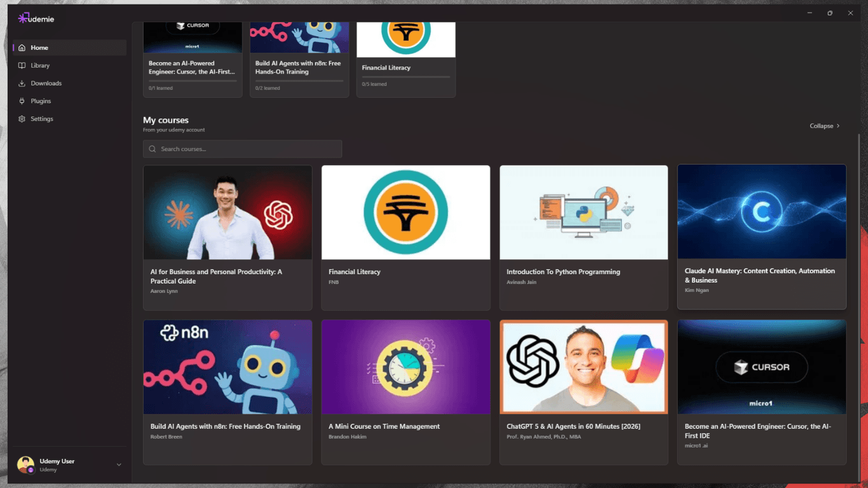Open recent card 'Become an AI-Powered Engineer'

(193, 60)
